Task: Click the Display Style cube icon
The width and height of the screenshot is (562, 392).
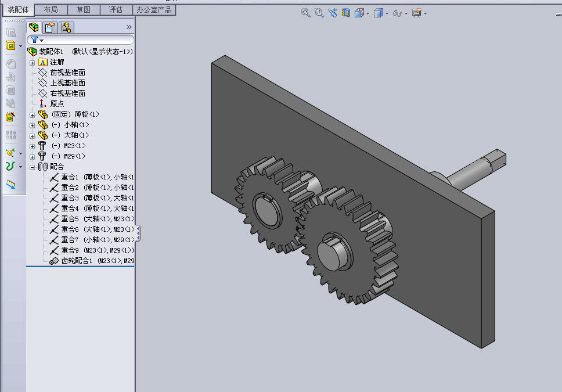Action: click(378, 13)
